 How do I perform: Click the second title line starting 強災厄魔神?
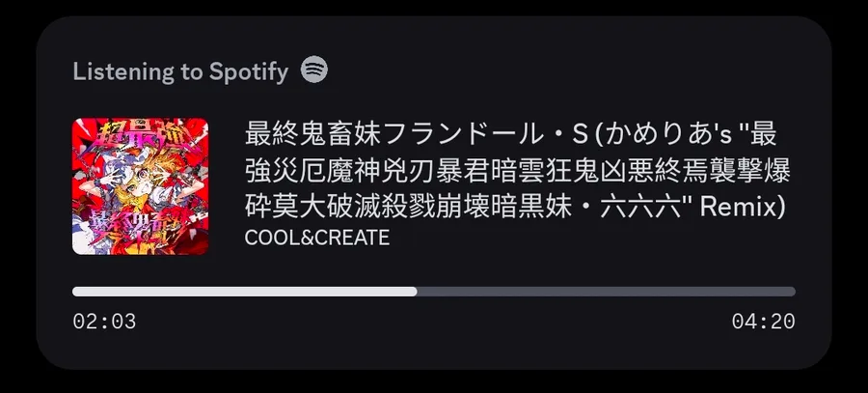tap(517, 172)
